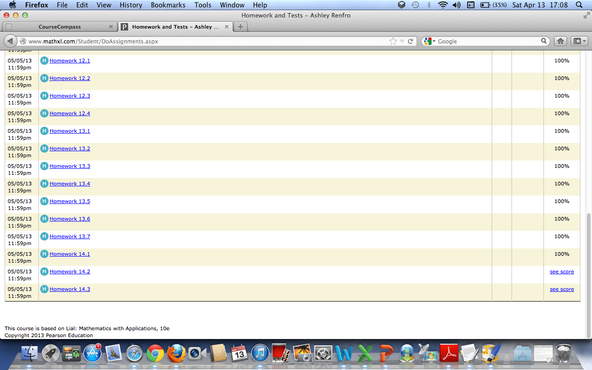Image resolution: width=592 pixels, height=370 pixels.
Task: Open the History menu
Action: click(131, 5)
